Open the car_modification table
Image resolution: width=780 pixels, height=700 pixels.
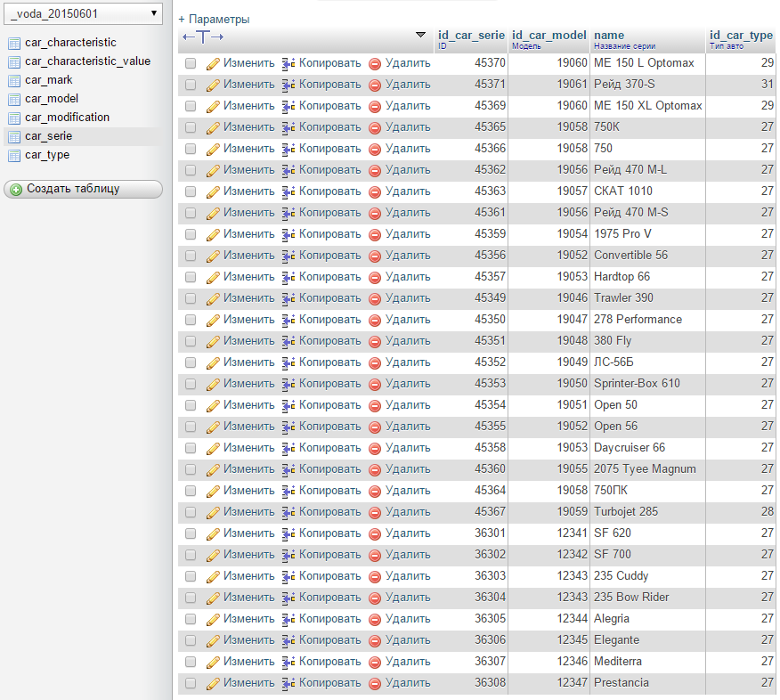click(67, 118)
